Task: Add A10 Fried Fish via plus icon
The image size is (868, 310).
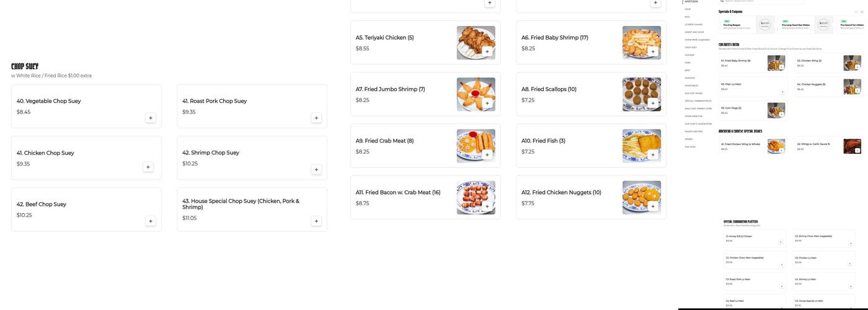Action: pyautogui.click(x=653, y=155)
